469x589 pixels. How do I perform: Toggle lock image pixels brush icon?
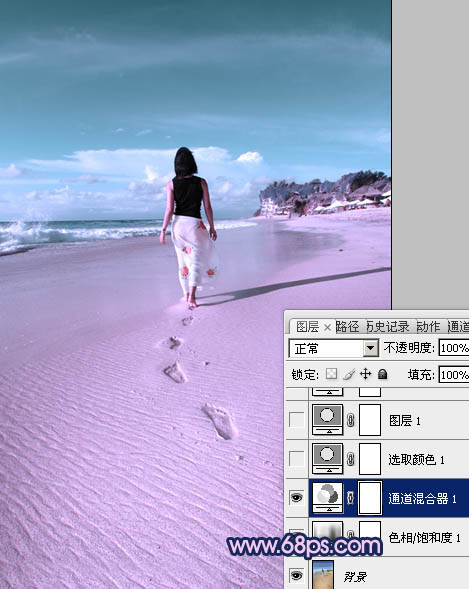coord(349,374)
